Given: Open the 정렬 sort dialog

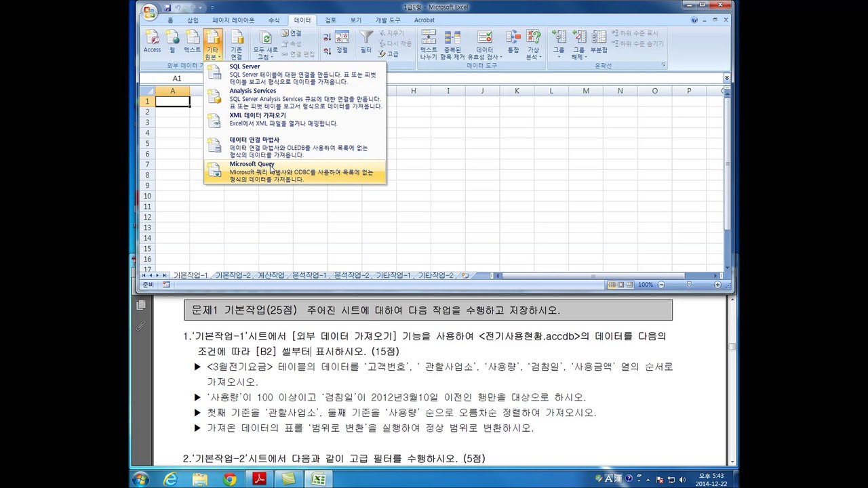Looking at the screenshot, I should click(x=342, y=42).
